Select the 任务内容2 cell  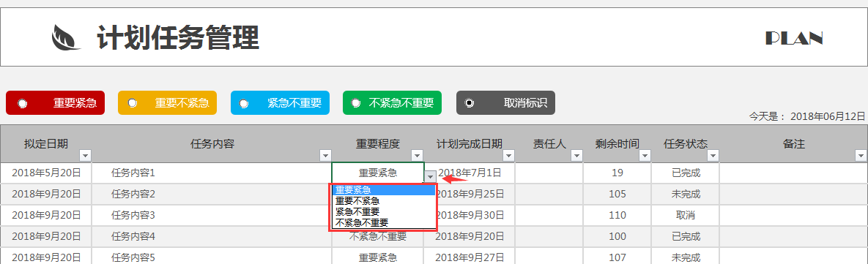pos(212,194)
